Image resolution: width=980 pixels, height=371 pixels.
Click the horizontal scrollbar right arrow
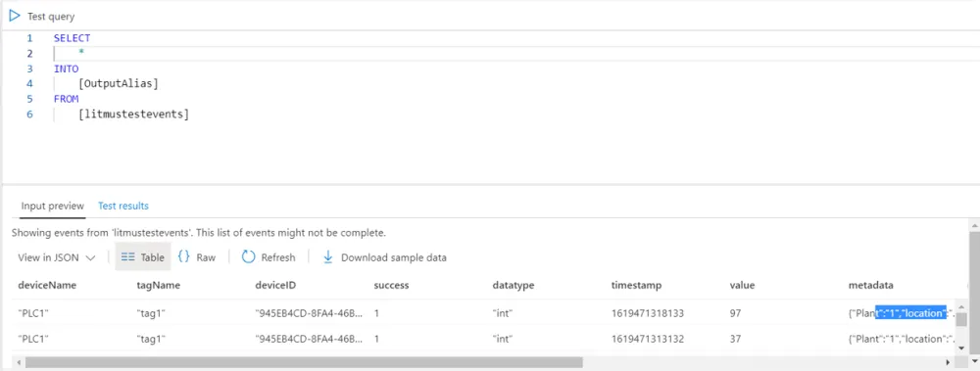coord(948,362)
